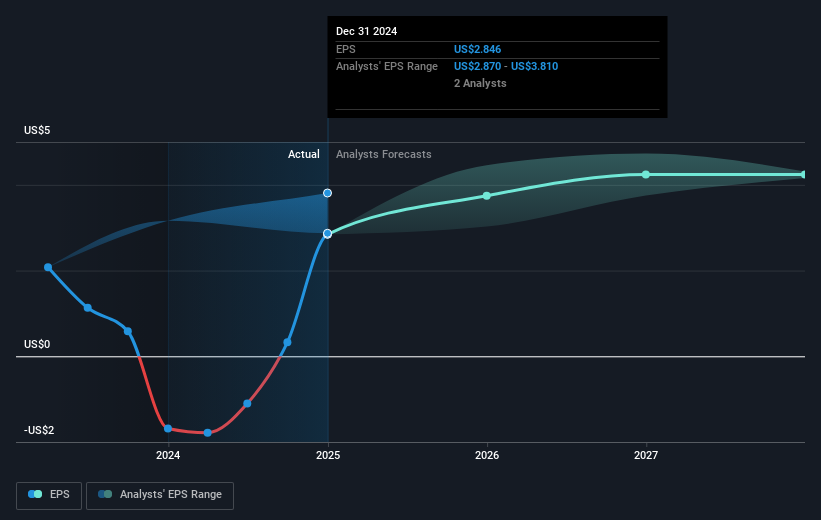Click the '2 Analysts' tooltip text
Viewport: 821px width, 520px height.
pos(480,83)
